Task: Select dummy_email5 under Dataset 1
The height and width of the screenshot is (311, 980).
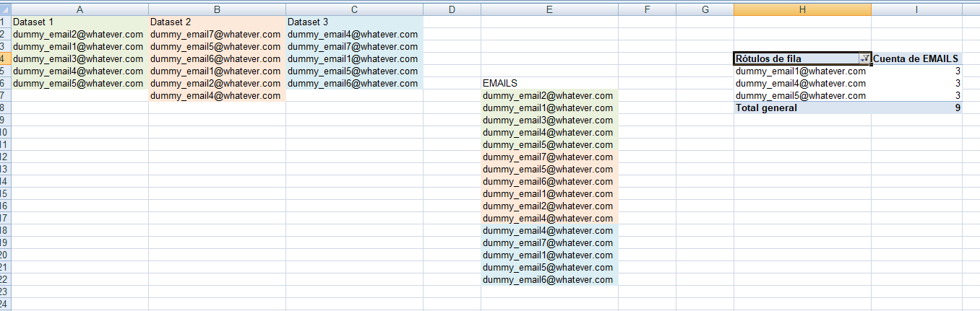Action: click(x=79, y=83)
